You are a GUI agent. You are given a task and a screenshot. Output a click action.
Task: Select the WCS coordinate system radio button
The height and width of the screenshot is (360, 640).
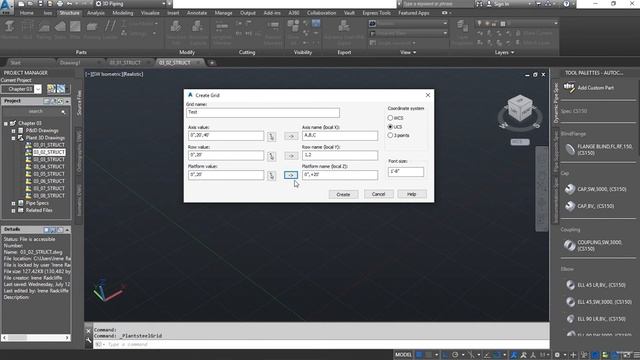click(x=390, y=118)
